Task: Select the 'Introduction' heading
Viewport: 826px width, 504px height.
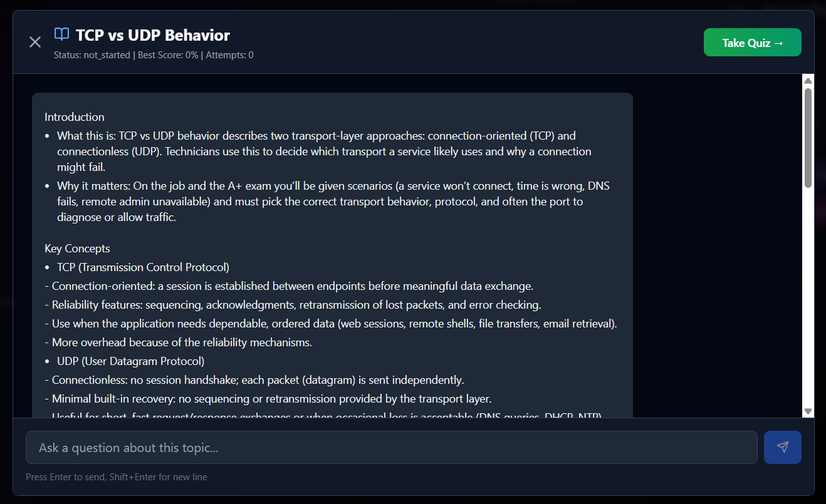Action: tap(75, 117)
